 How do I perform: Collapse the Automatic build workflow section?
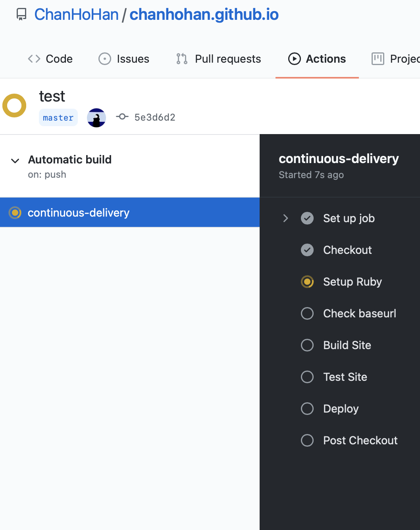pos(15,161)
